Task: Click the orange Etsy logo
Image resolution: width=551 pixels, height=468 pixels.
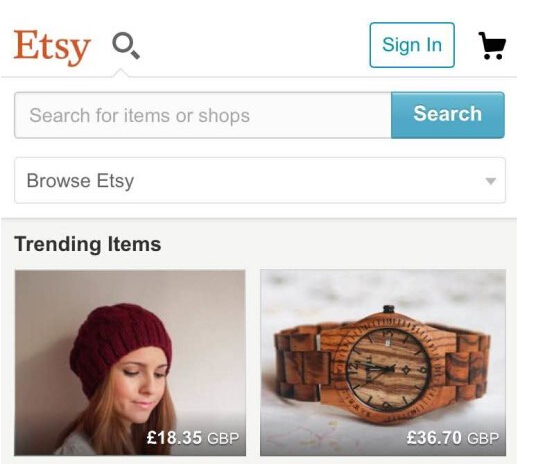Action: point(52,47)
